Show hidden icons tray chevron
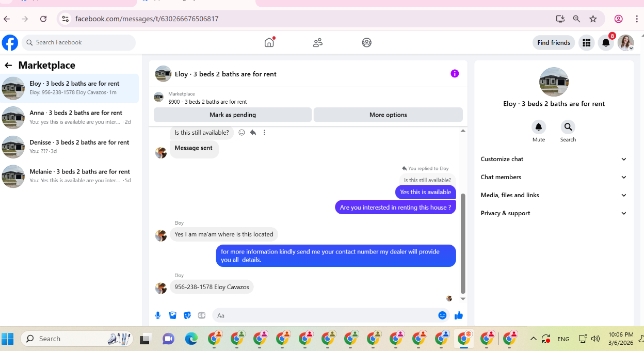This screenshot has height=351, width=644. pyautogui.click(x=533, y=339)
